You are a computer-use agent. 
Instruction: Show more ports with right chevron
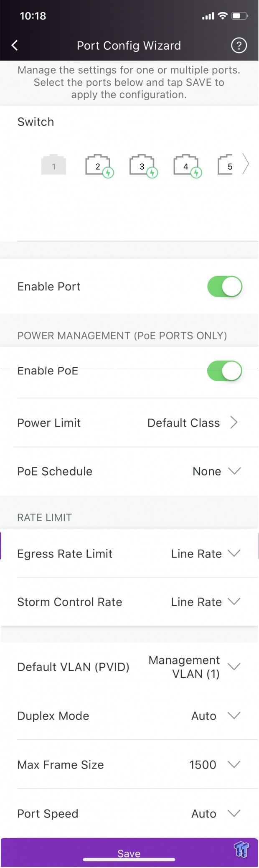pyautogui.click(x=246, y=164)
